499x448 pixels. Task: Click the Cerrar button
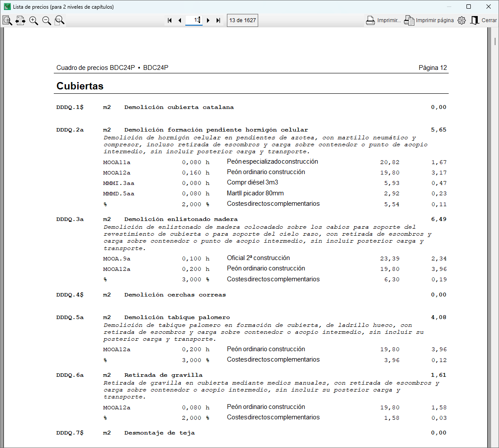tap(483, 20)
